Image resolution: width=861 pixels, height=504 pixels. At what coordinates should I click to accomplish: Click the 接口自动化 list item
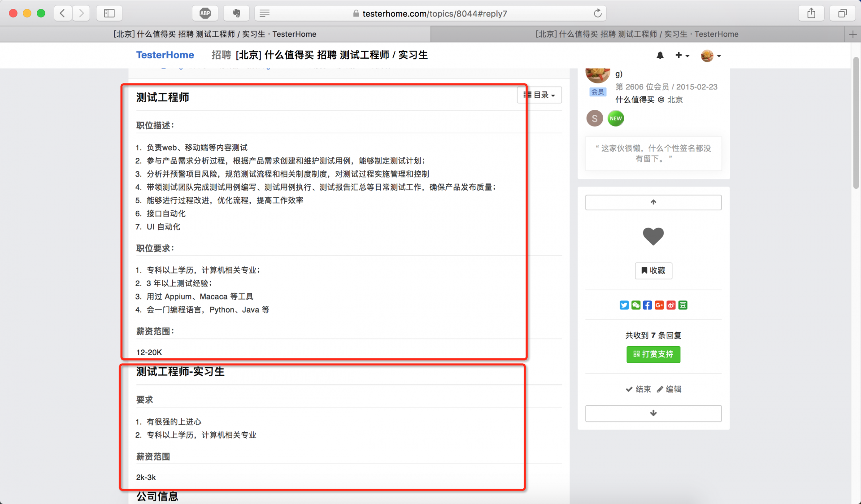pyautogui.click(x=166, y=213)
